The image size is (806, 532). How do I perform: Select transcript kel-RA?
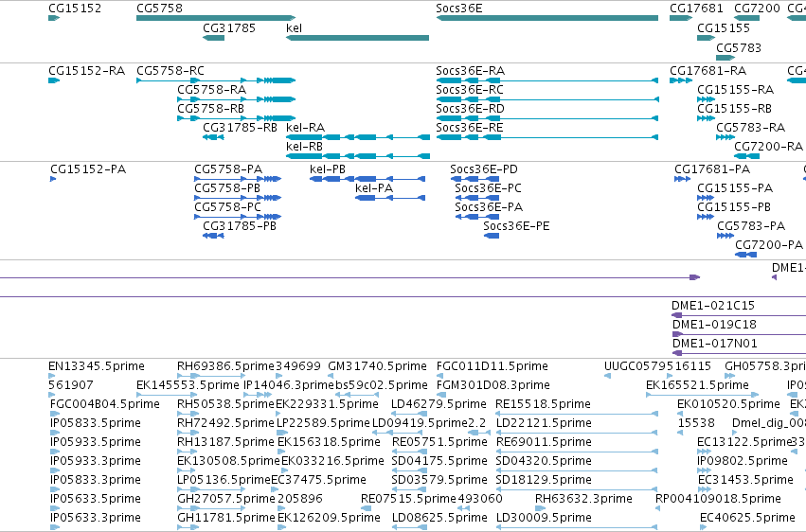click(358, 137)
